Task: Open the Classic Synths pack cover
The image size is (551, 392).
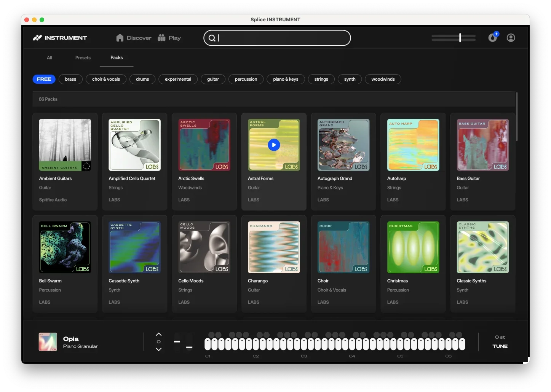Action: pyautogui.click(x=483, y=247)
